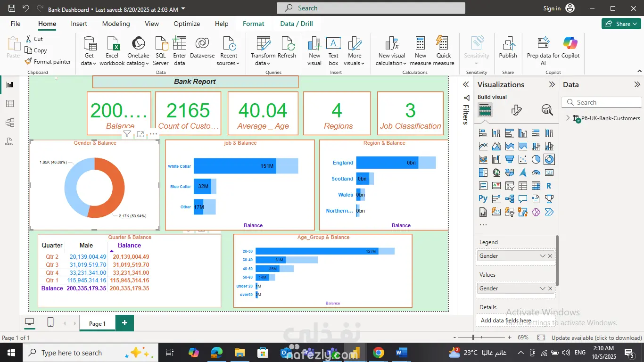Open the Excel workbook data source
Viewport: 644px width, 362px height.
pyautogui.click(x=112, y=51)
